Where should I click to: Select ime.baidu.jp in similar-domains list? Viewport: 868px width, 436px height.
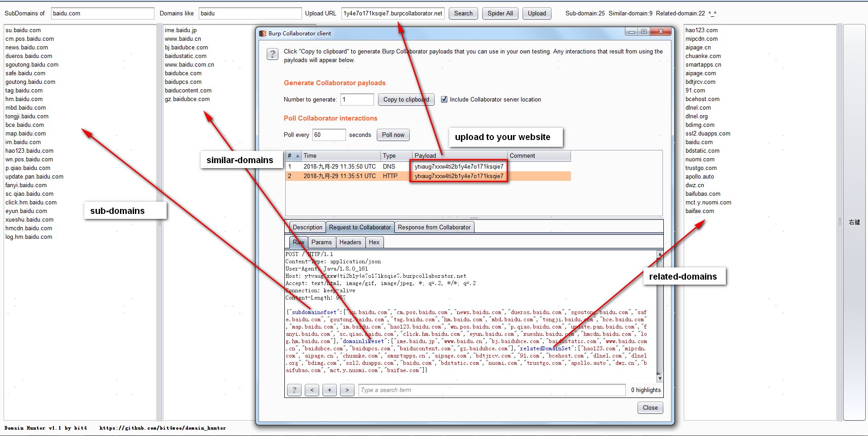(181, 30)
